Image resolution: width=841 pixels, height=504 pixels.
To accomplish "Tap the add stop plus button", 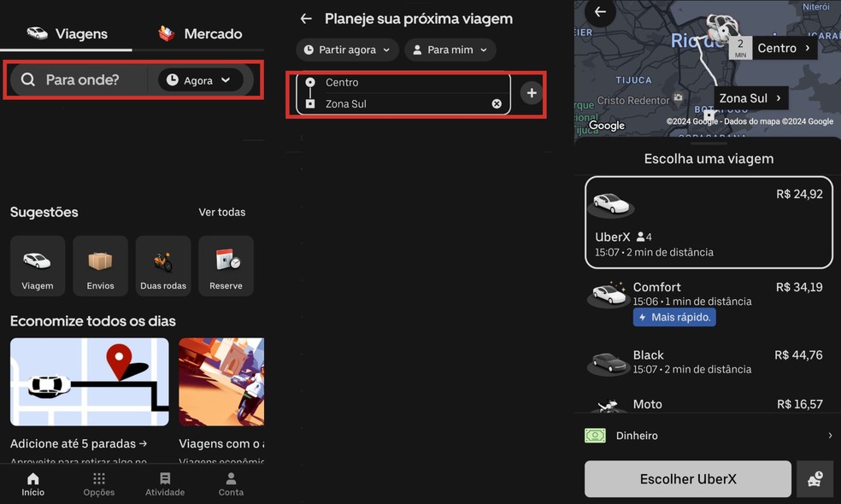I will pos(531,92).
